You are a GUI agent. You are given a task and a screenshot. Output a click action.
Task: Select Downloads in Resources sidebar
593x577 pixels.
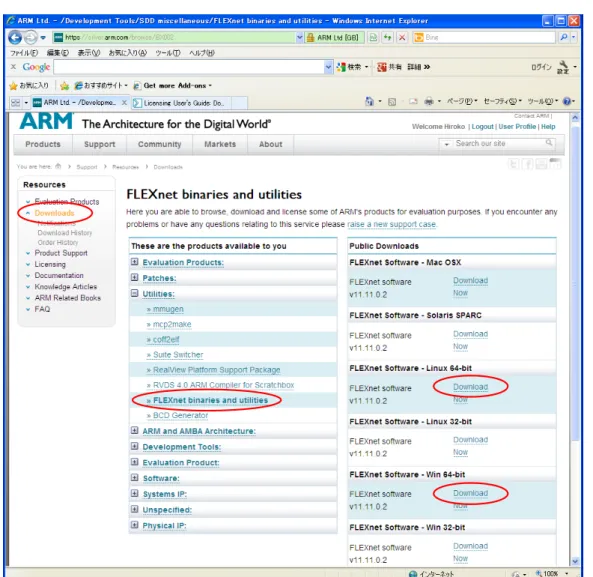(54, 213)
